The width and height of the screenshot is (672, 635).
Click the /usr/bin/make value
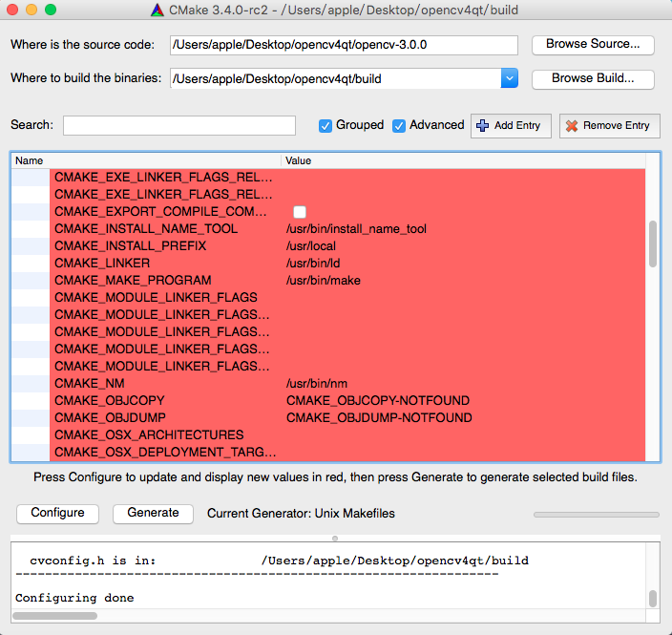tap(324, 281)
